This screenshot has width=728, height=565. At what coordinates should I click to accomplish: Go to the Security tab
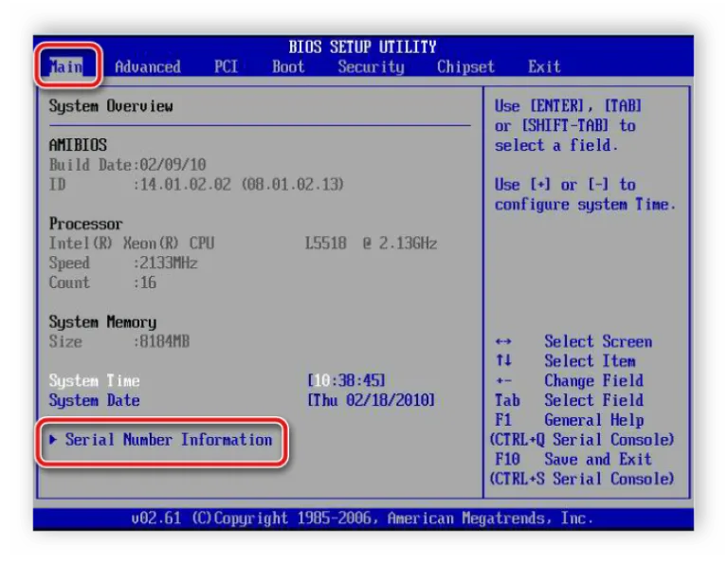[371, 67]
